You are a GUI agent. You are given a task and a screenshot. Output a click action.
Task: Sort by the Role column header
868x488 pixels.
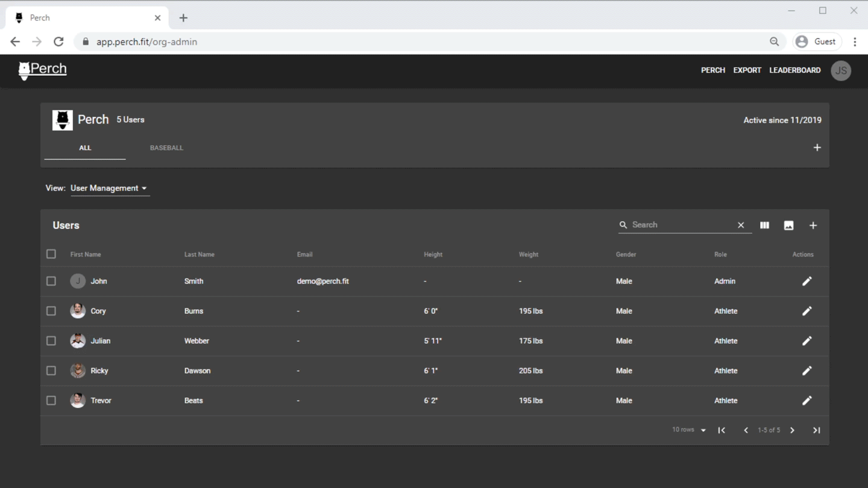(x=720, y=254)
